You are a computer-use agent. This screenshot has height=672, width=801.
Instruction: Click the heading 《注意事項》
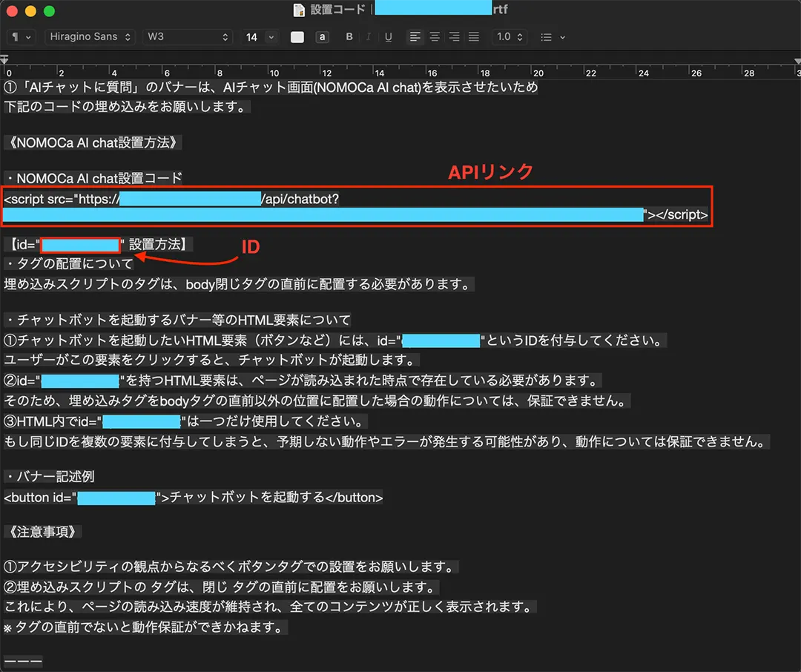tap(43, 532)
